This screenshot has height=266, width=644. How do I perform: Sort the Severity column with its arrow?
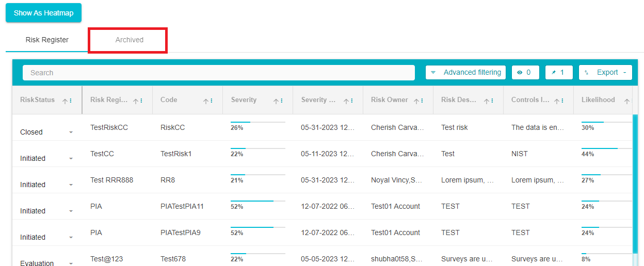coord(276,101)
